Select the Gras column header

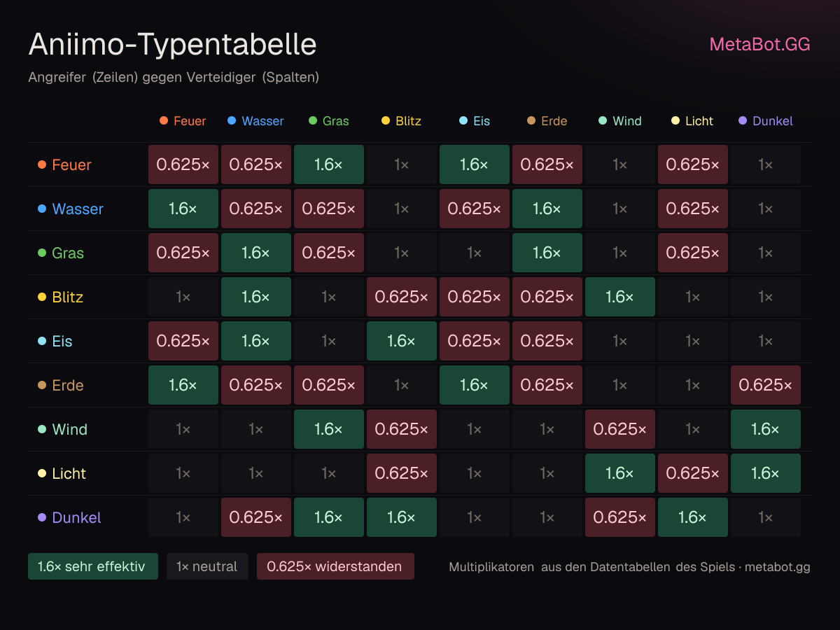tap(328, 121)
